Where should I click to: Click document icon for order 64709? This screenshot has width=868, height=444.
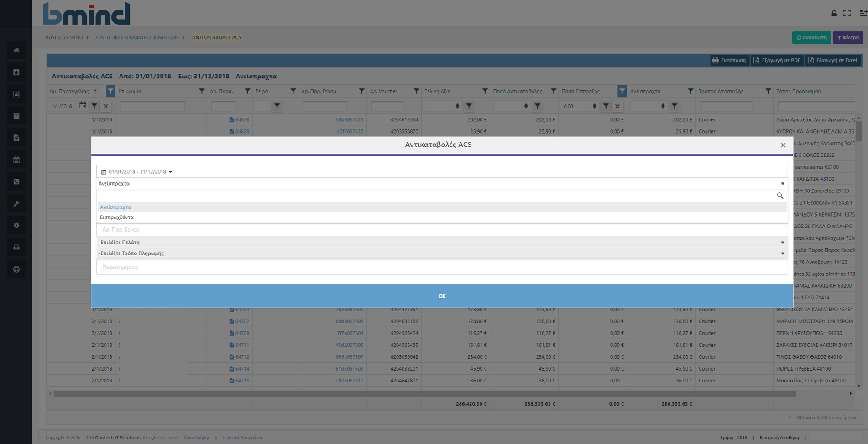pyautogui.click(x=231, y=333)
